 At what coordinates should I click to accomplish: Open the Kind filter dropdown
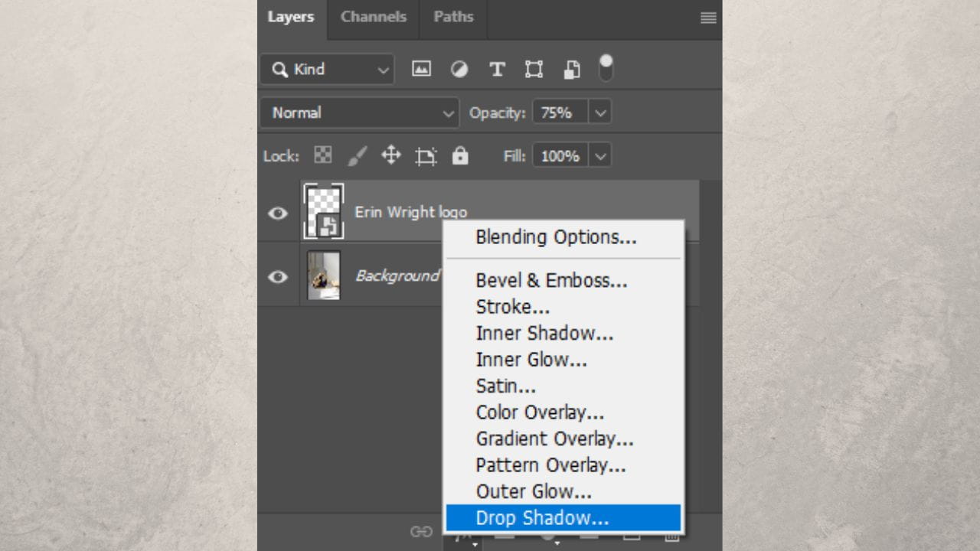point(327,69)
